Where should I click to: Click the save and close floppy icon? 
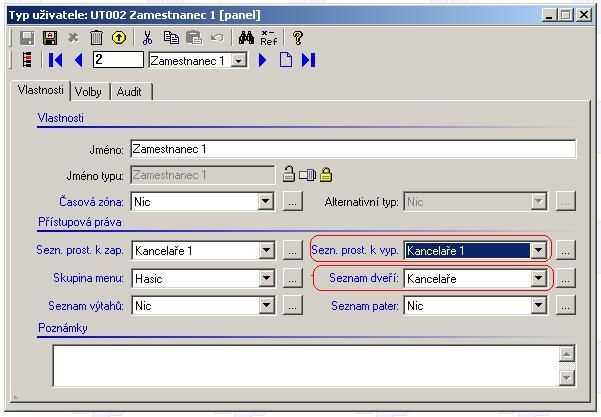click(49, 37)
